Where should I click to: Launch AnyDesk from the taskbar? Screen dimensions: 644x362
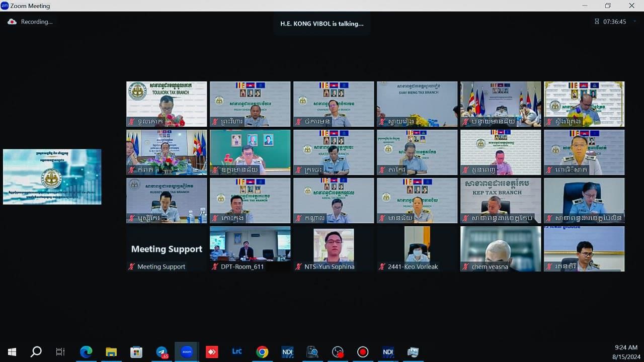tap(212, 352)
